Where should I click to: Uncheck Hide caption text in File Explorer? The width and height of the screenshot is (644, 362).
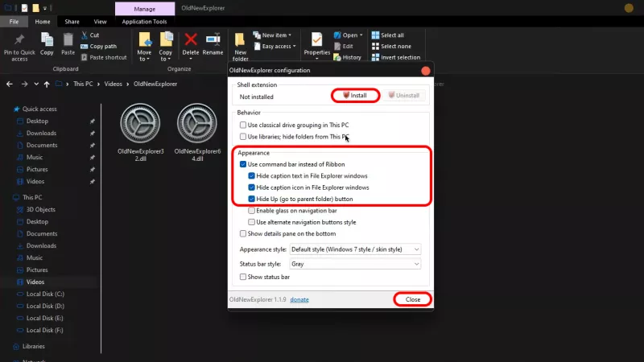click(x=251, y=175)
